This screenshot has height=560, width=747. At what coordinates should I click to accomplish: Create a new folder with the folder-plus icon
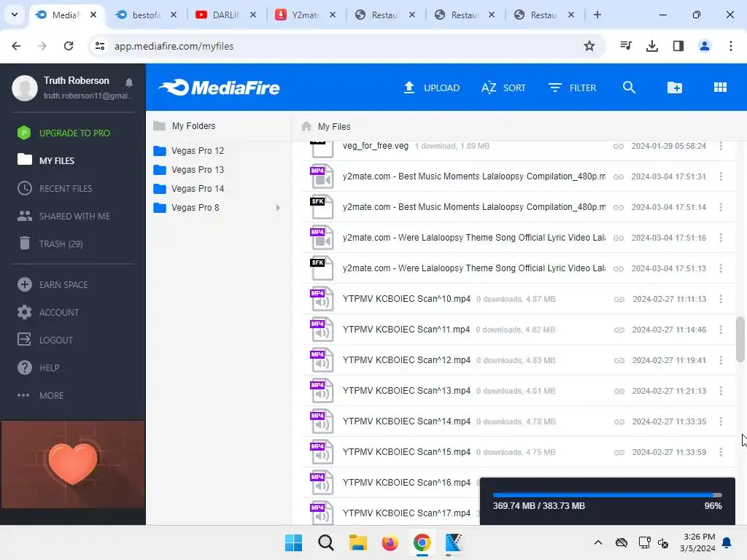pyautogui.click(x=675, y=87)
